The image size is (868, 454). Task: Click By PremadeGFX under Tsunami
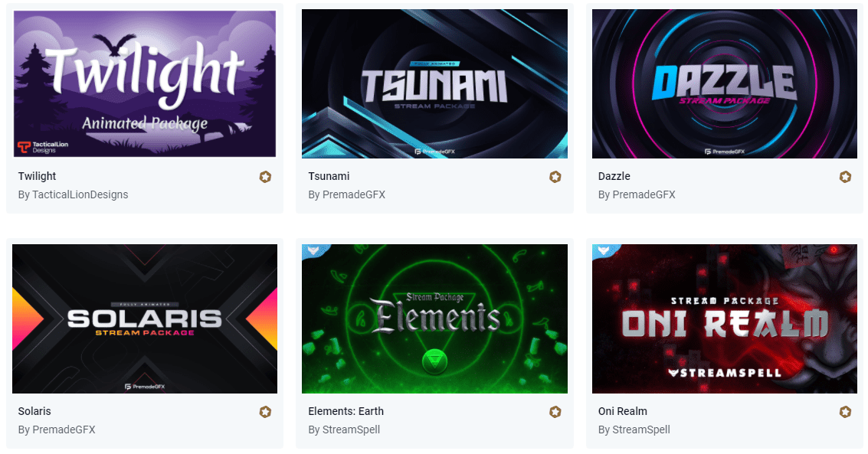[346, 194]
